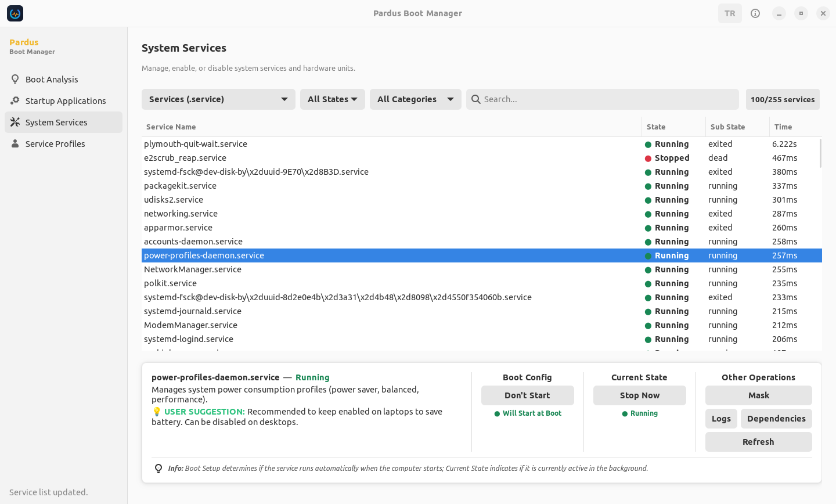
Task: Open the info about dialog icon
Action: click(x=755, y=13)
